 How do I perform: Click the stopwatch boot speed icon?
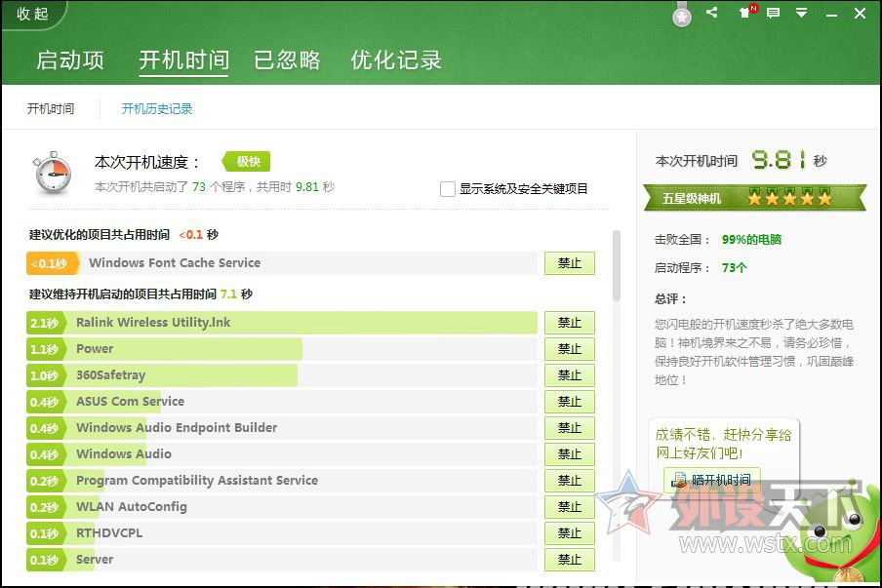click(53, 173)
